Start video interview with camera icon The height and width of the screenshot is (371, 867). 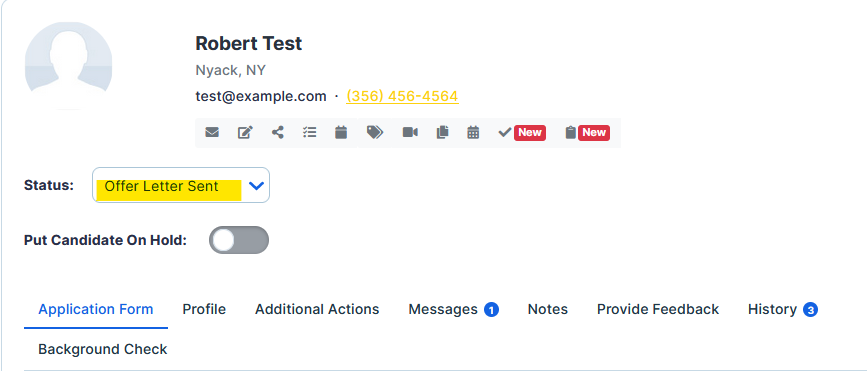tap(410, 132)
